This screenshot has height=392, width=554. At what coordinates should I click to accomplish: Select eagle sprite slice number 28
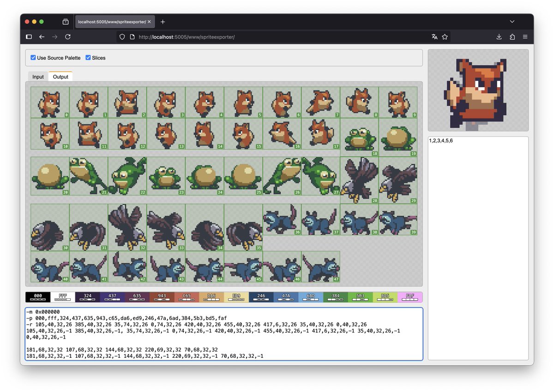[x=360, y=180]
